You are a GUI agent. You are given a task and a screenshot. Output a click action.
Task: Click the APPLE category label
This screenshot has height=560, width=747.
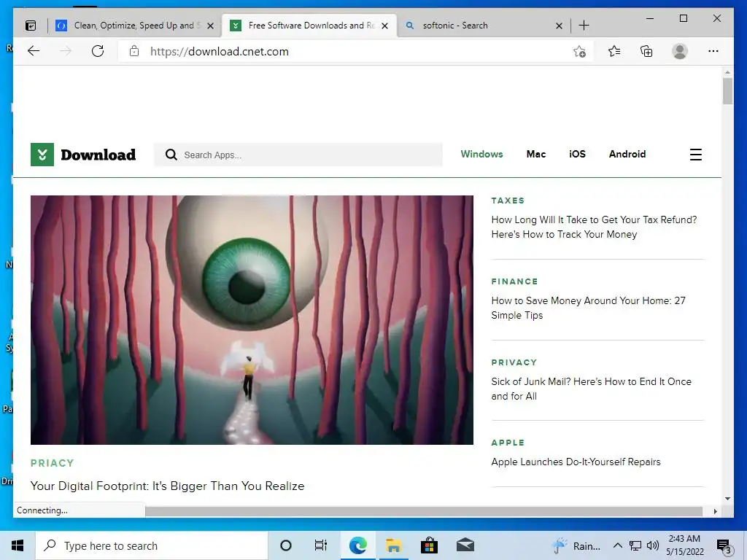click(508, 443)
